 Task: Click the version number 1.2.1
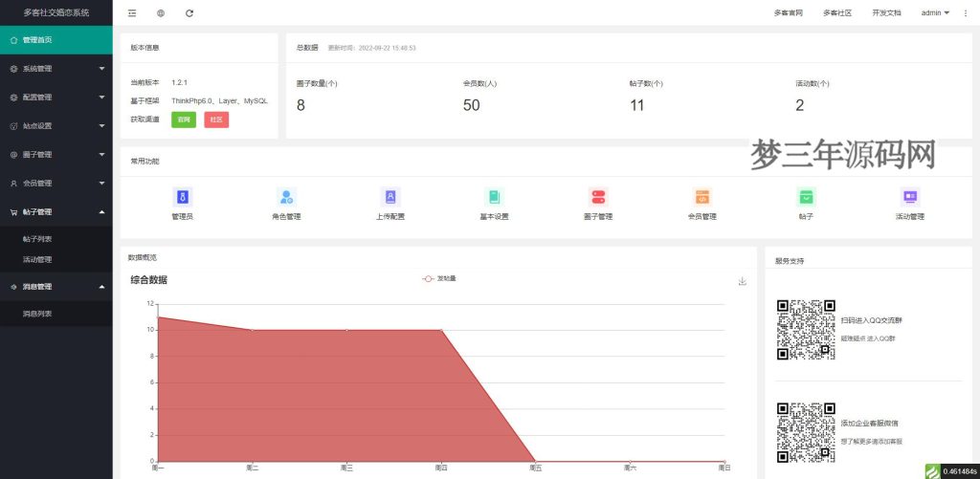pyautogui.click(x=179, y=82)
